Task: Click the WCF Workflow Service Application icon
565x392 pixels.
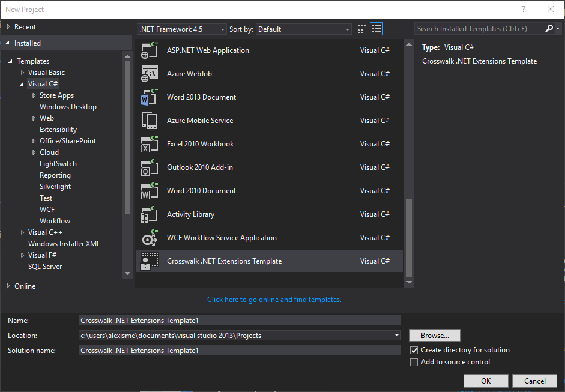Action: tap(150, 238)
